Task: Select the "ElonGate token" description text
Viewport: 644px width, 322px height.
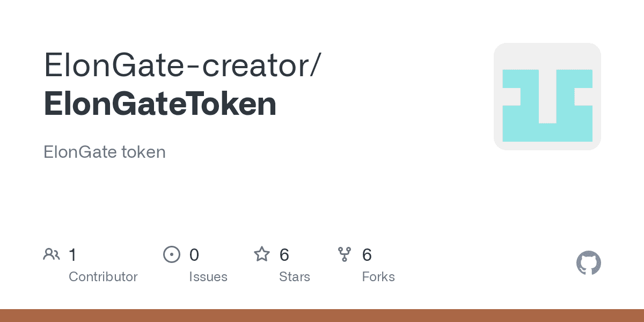Action: click(104, 152)
